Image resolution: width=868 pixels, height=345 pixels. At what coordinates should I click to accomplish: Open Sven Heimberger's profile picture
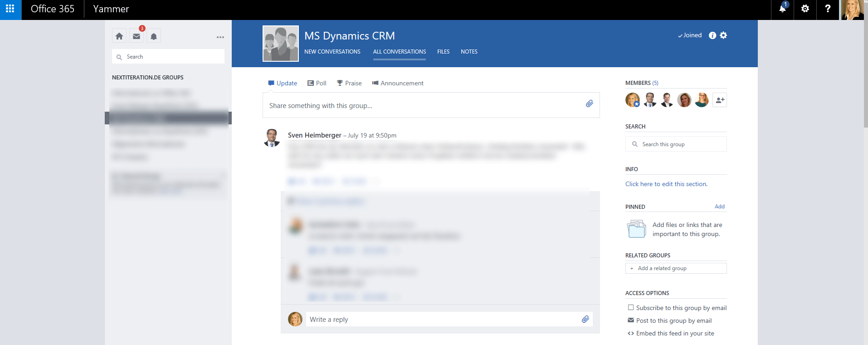tap(272, 138)
